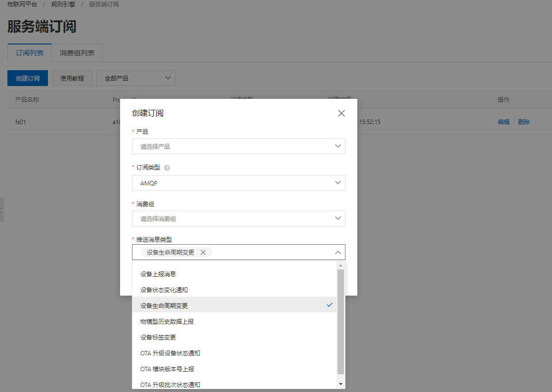The image size is (552, 392).
Task: Collapse the 推送消息类型 dropdown arrow
Action: point(338,252)
